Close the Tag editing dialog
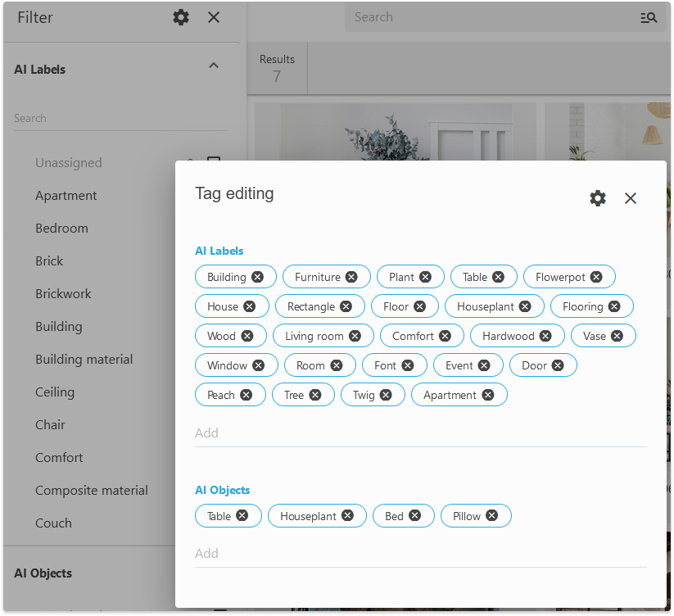The image size is (674, 616). (631, 198)
